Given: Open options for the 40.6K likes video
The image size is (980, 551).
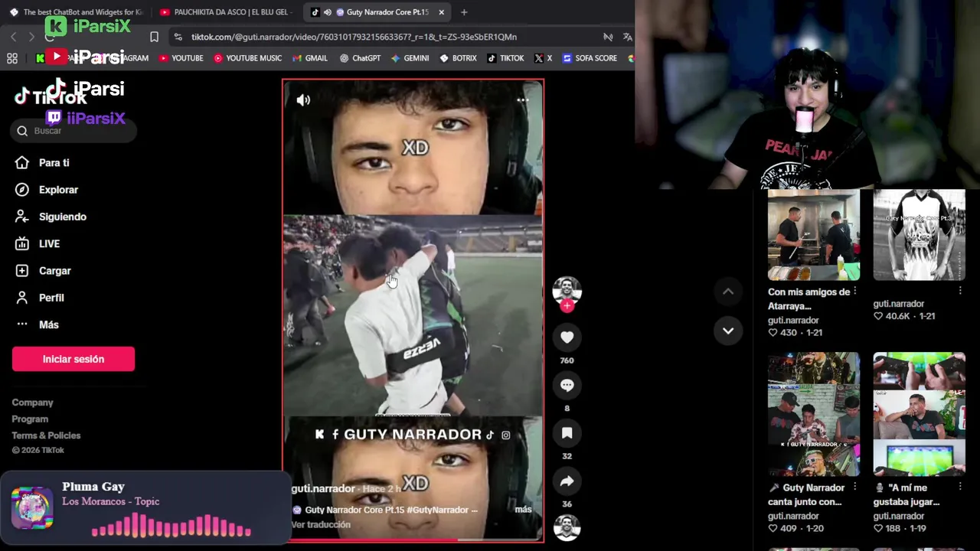Looking at the screenshot, I should click(960, 291).
